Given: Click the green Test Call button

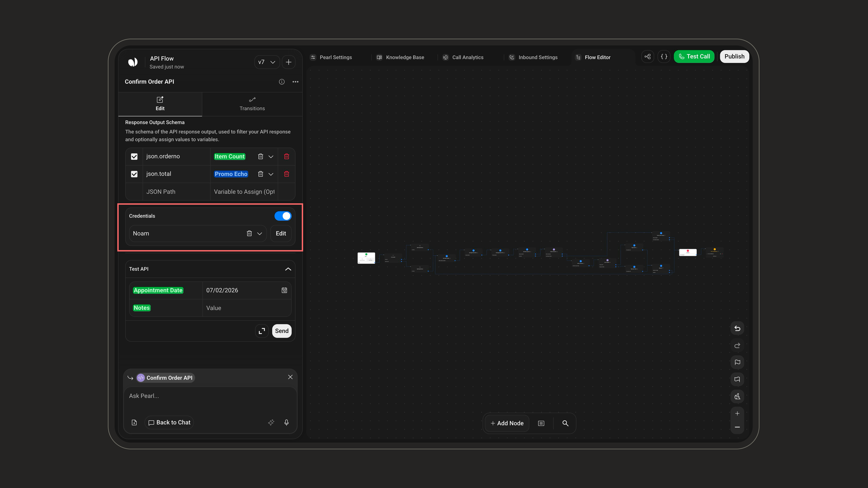Looking at the screenshot, I should click(x=694, y=57).
